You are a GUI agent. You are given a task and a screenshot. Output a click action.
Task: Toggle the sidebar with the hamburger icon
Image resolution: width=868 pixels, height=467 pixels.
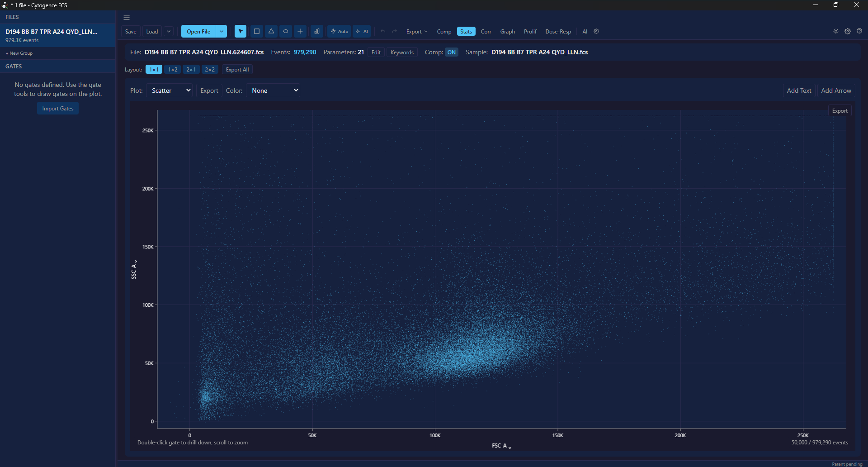[127, 18]
